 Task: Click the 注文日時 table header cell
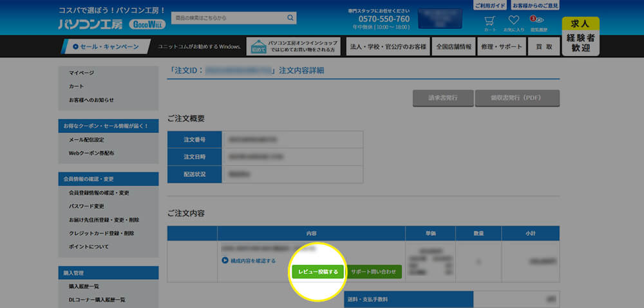pos(194,157)
